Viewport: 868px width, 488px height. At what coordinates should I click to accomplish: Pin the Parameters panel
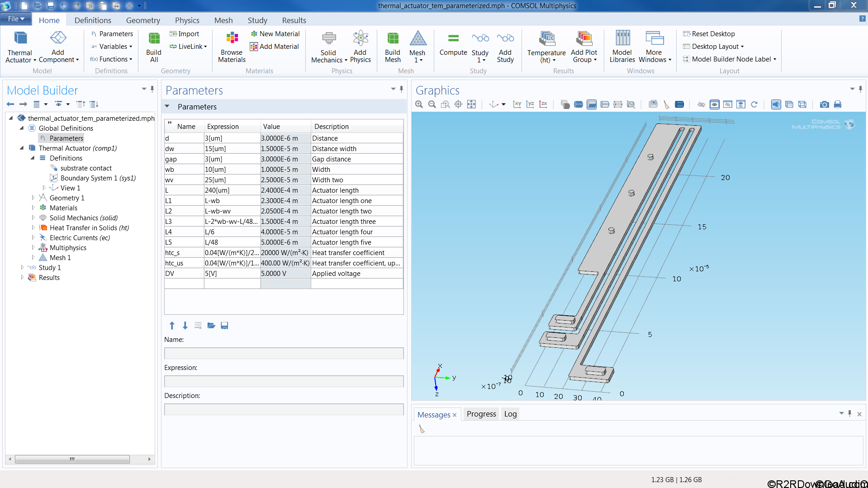tap(401, 89)
